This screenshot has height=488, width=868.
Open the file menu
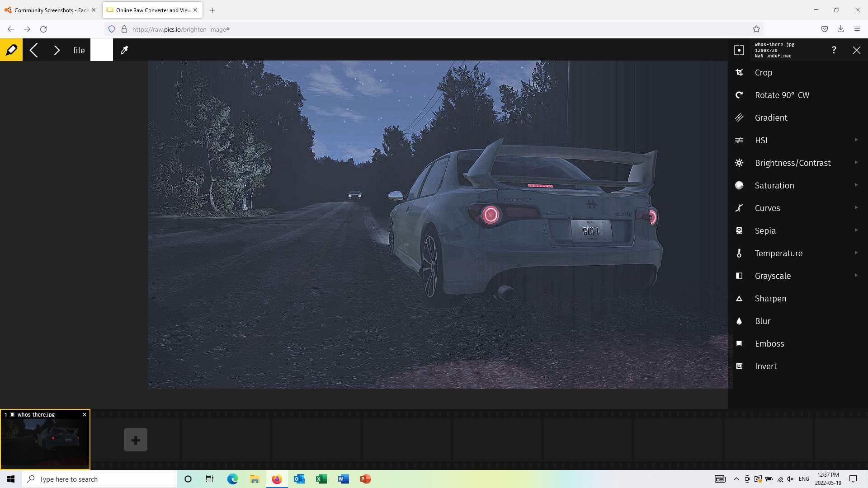pos(79,50)
